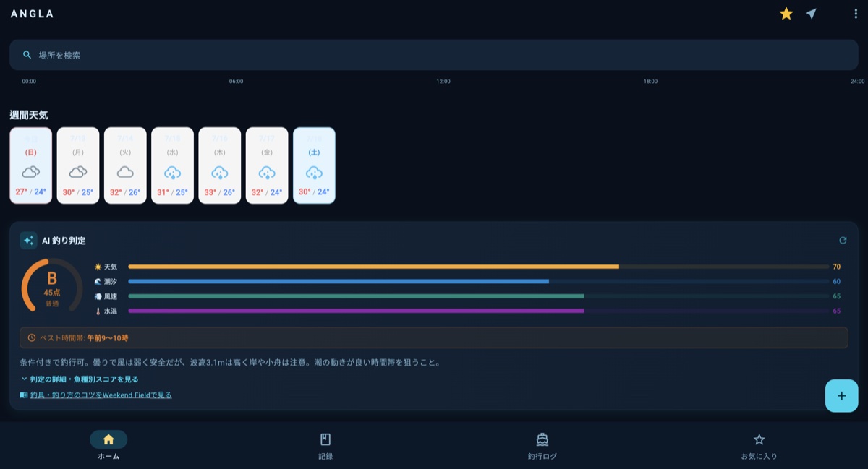The image size is (868, 469).
Task: Click the search magnifier icon
Action: tap(27, 55)
